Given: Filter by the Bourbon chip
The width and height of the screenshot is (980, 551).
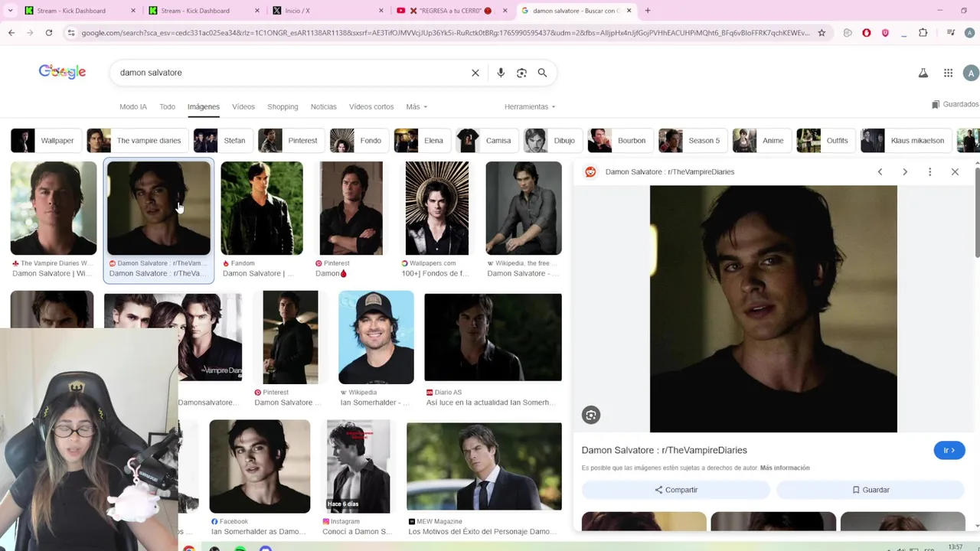Looking at the screenshot, I should [619, 141].
